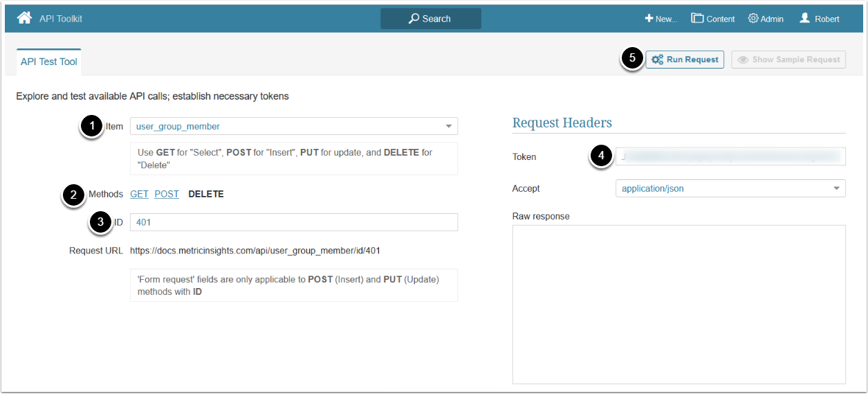The height and width of the screenshot is (394, 868).
Task: Click the 'Use GET for Select' hint text
Action: [x=294, y=159]
